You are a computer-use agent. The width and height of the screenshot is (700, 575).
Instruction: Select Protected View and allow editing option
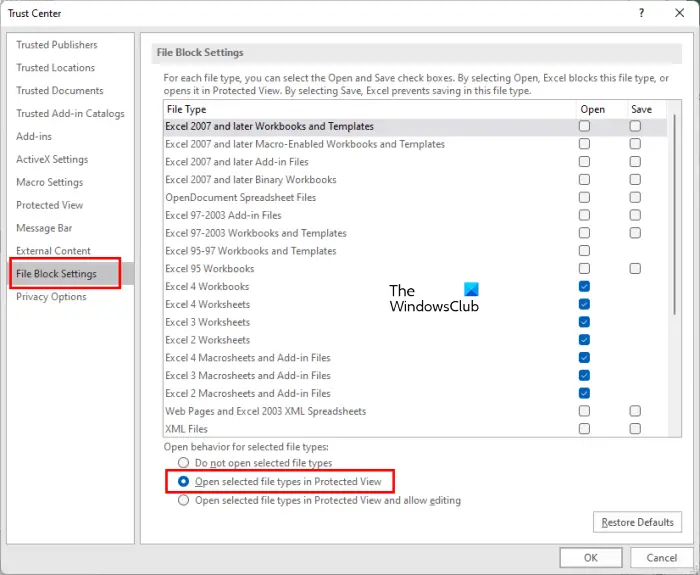[x=183, y=500]
